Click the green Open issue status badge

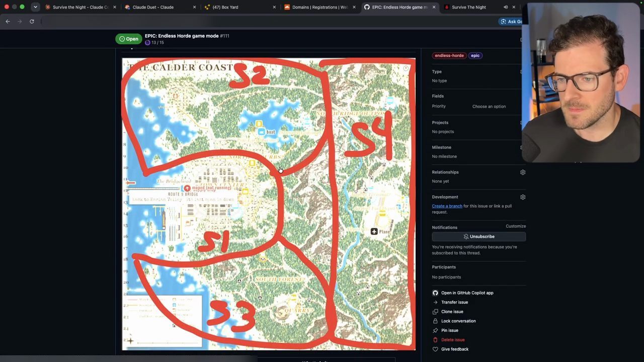pyautogui.click(x=129, y=39)
